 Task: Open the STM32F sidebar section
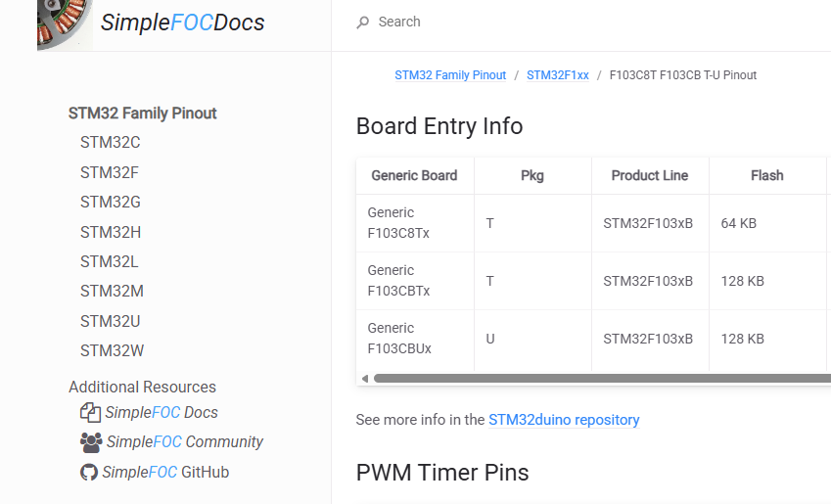coord(110,172)
